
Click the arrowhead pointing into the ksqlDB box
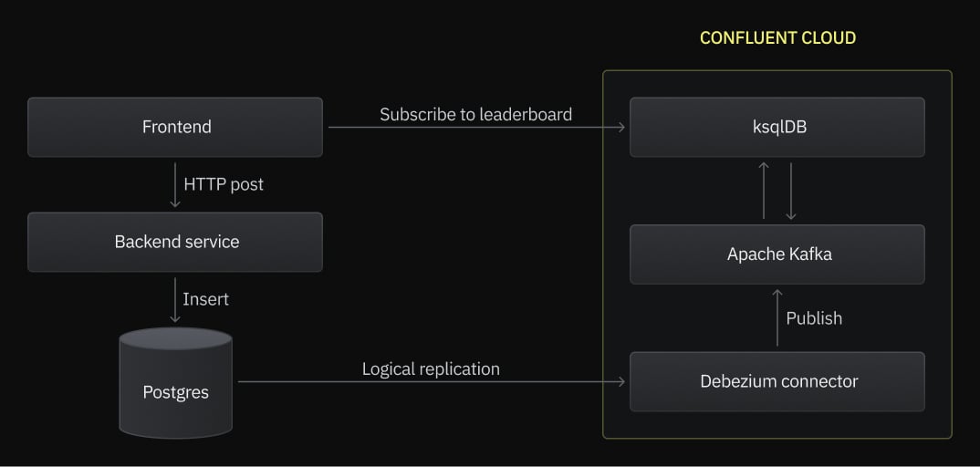(x=621, y=128)
